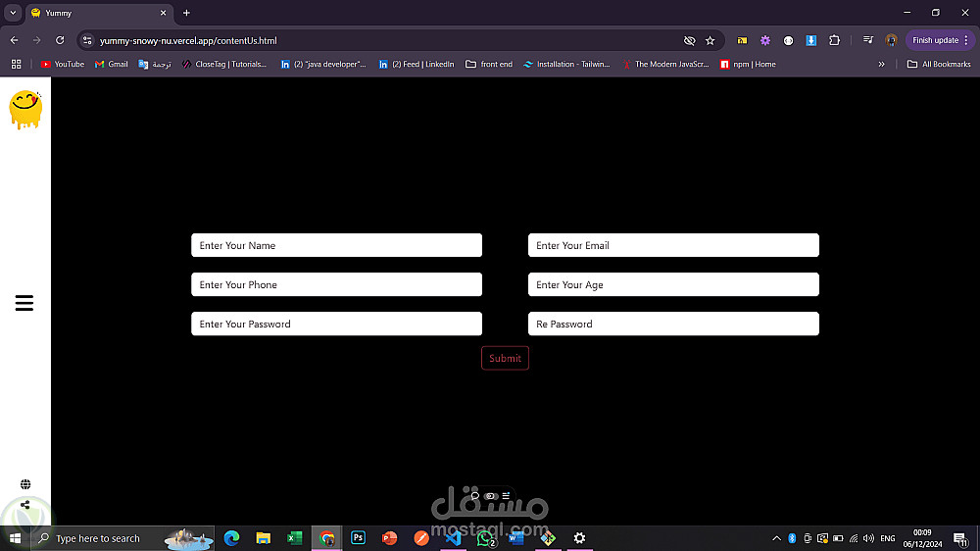Click the URL address bar text
980x551 pixels.
click(x=188, y=40)
